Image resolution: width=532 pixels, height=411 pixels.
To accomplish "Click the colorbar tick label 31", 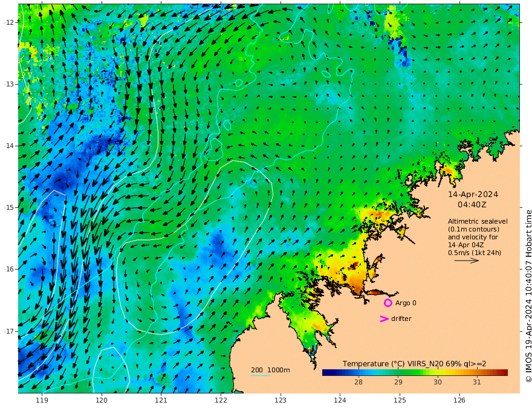I will coord(477,382).
